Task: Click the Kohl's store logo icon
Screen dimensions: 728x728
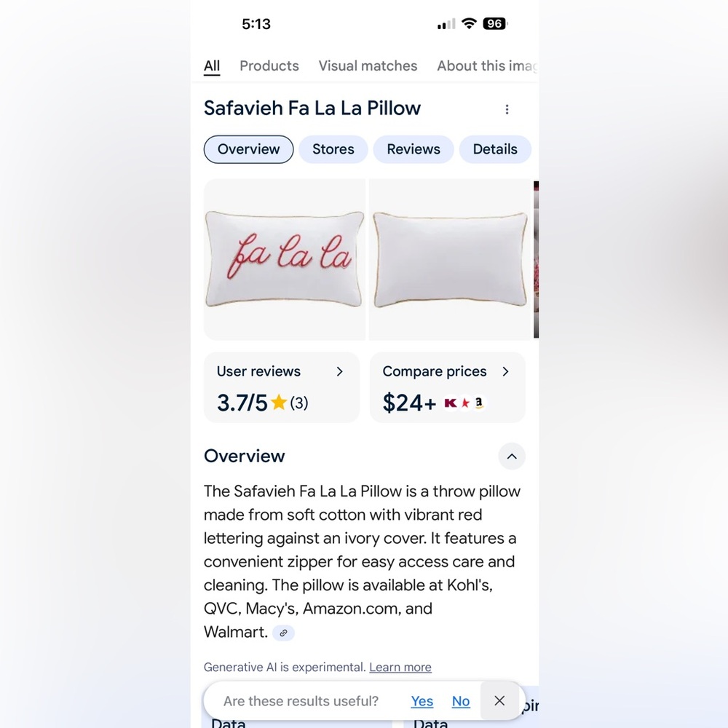Action: (x=451, y=403)
